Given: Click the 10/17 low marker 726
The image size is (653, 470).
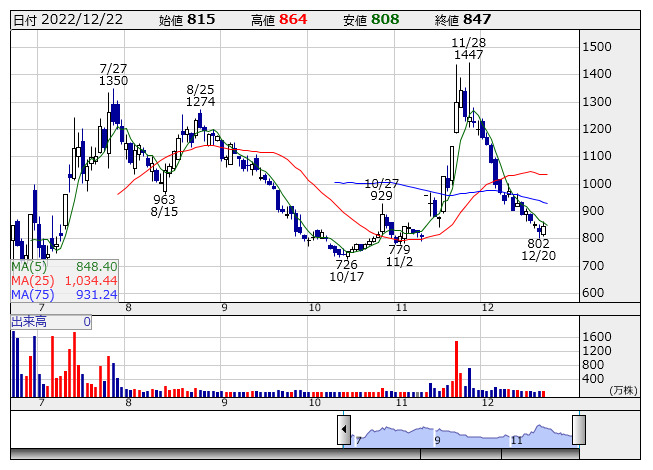Looking at the screenshot, I should (346, 264).
